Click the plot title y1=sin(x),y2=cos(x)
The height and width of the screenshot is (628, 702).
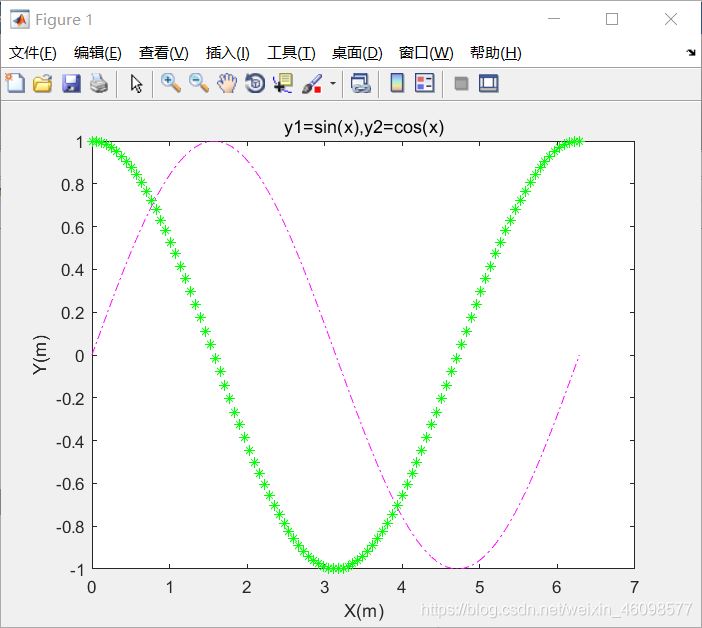[x=364, y=128]
